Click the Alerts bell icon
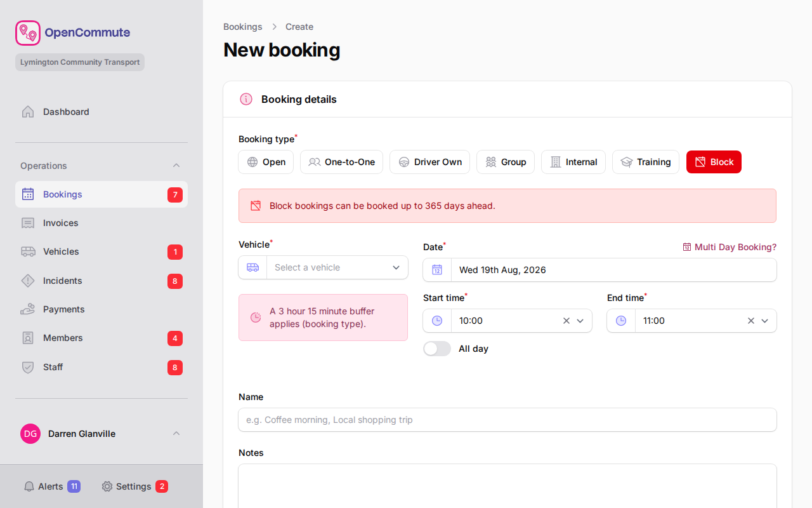This screenshot has width=812, height=508. pyautogui.click(x=29, y=486)
